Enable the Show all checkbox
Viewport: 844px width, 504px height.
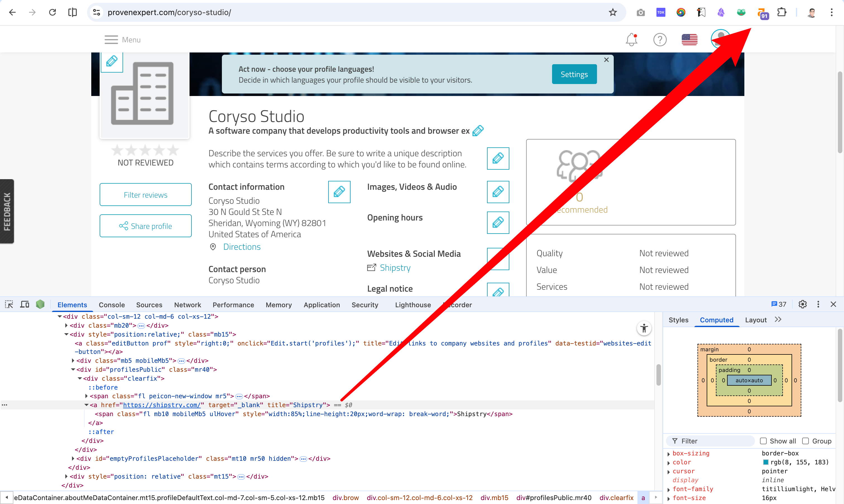pos(763,441)
